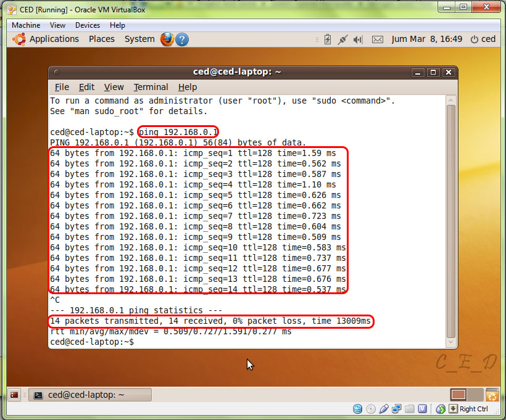Click VirtualBox network adapters status icon
The image size is (506, 420).
coord(396,409)
